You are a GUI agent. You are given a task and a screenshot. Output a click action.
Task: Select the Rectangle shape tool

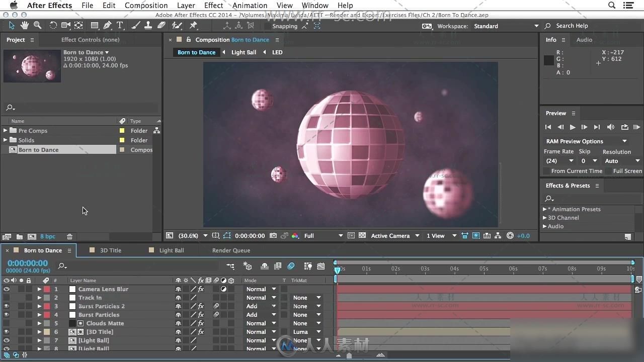click(95, 25)
